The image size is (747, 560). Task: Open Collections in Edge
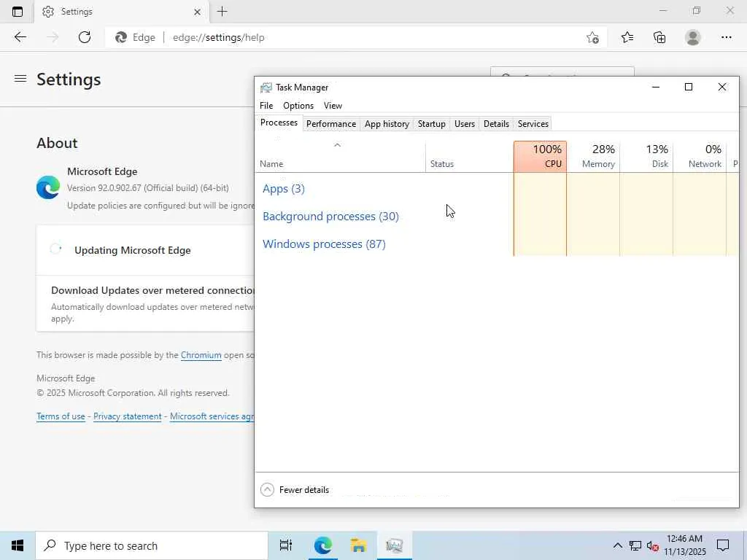[x=659, y=37]
